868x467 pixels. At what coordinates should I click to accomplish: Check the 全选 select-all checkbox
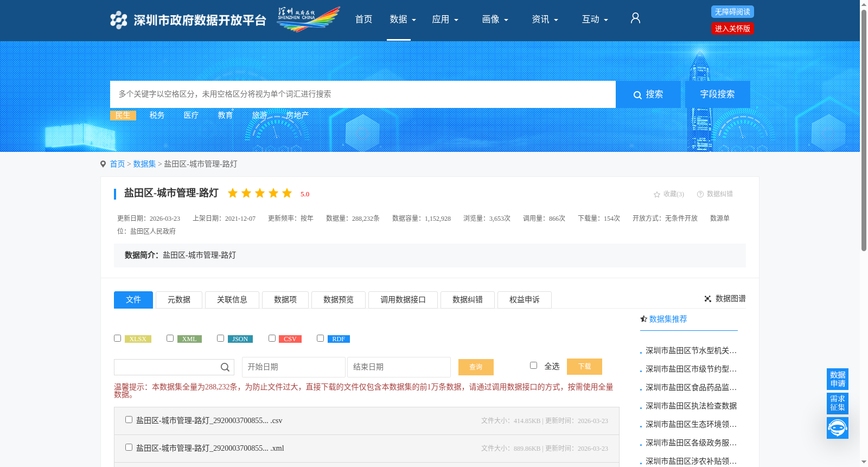coord(533,366)
